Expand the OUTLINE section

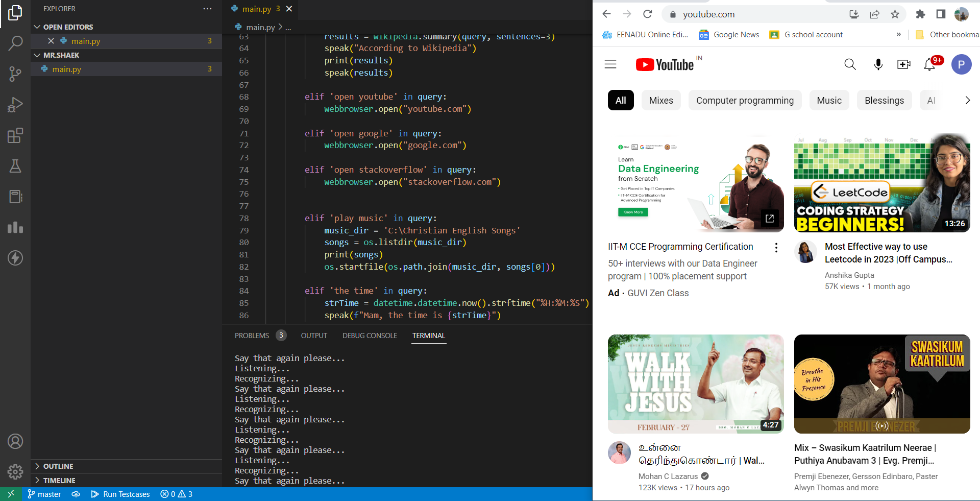(58, 466)
